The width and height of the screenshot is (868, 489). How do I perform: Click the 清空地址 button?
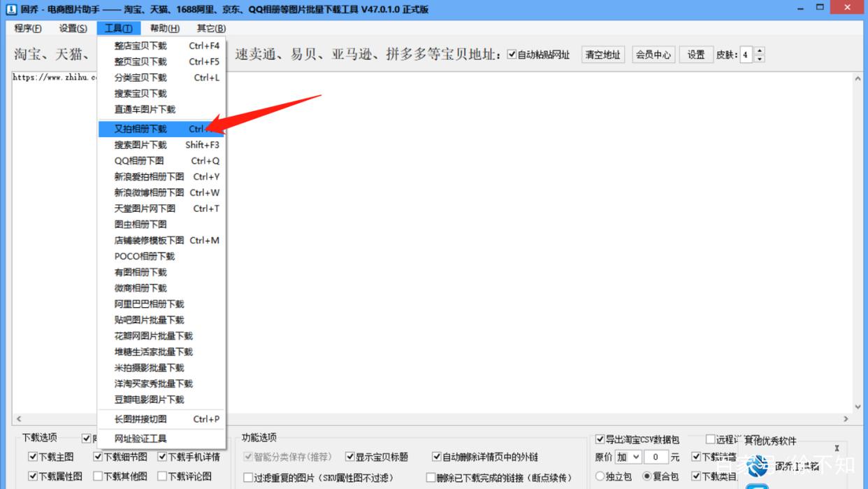pyautogui.click(x=602, y=54)
